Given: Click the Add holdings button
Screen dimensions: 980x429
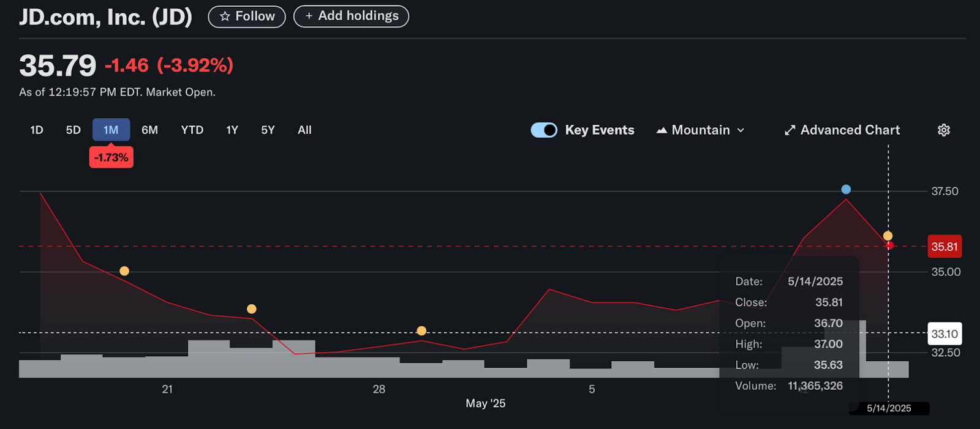Looking at the screenshot, I should (x=351, y=16).
